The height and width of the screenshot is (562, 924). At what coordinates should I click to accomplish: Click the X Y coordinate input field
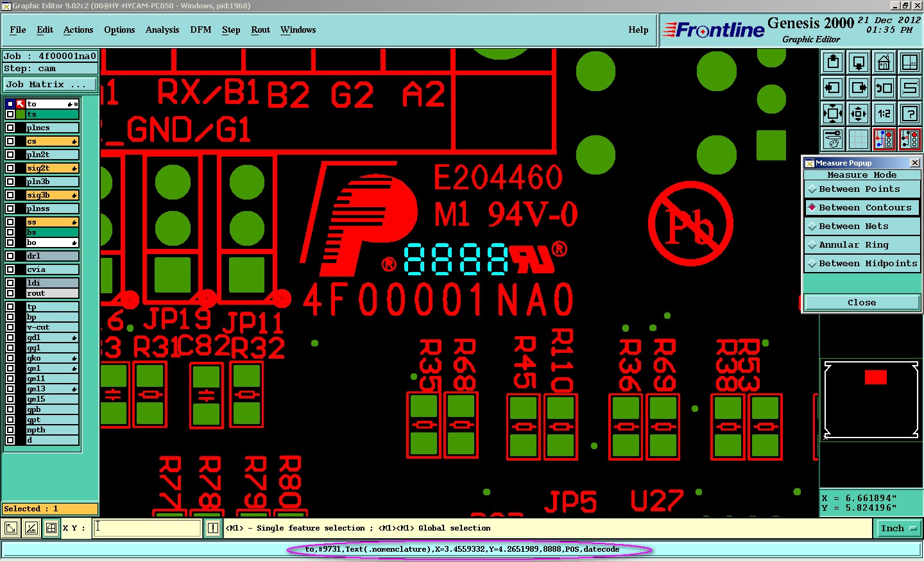tap(148, 529)
